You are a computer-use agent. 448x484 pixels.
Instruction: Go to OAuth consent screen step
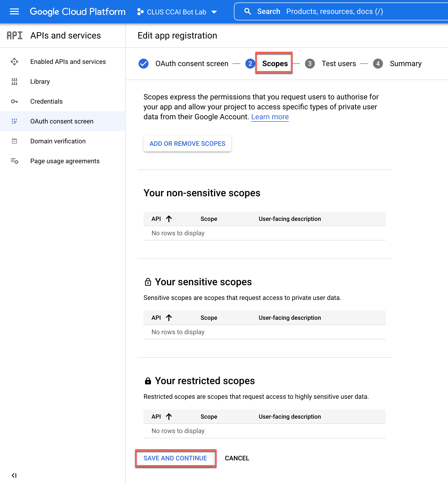(x=192, y=64)
